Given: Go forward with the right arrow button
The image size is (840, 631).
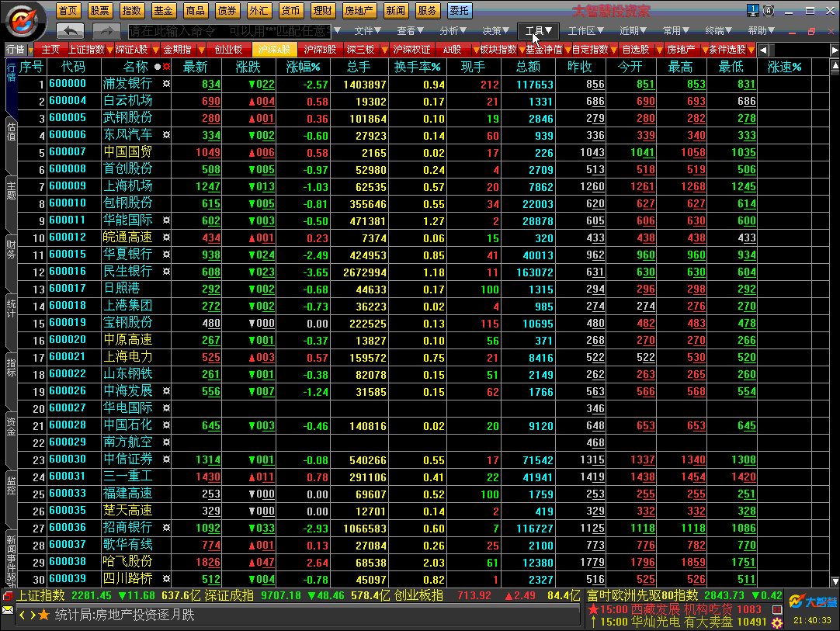Looking at the screenshot, I should point(106,31).
